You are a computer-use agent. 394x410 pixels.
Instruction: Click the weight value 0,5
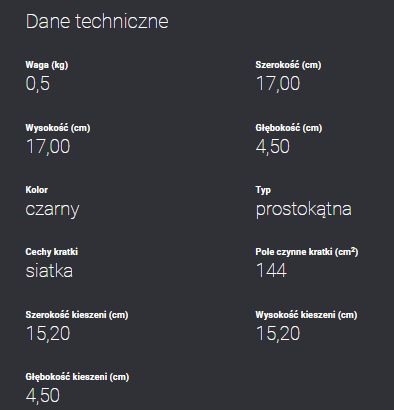(38, 84)
